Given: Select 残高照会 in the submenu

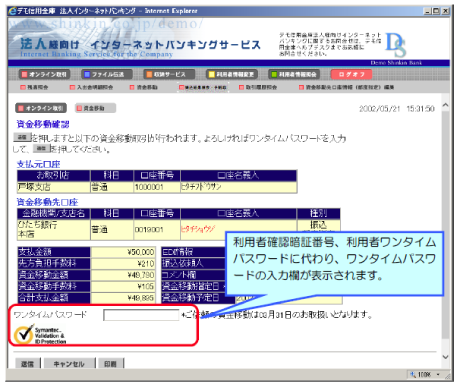Looking at the screenshot, I should [34, 87].
